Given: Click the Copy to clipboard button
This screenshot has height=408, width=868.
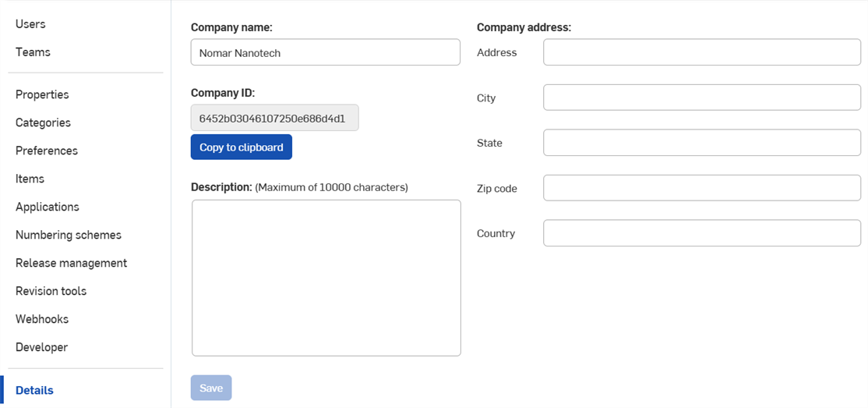Looking at the screenshot, I should click(241, 147).
